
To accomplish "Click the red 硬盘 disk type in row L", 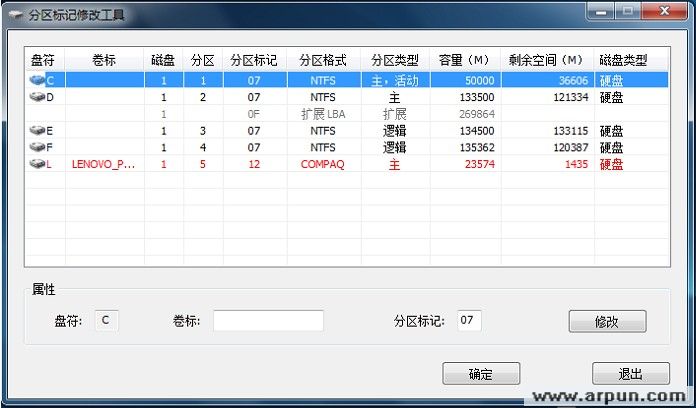I will tap(611, 164).
